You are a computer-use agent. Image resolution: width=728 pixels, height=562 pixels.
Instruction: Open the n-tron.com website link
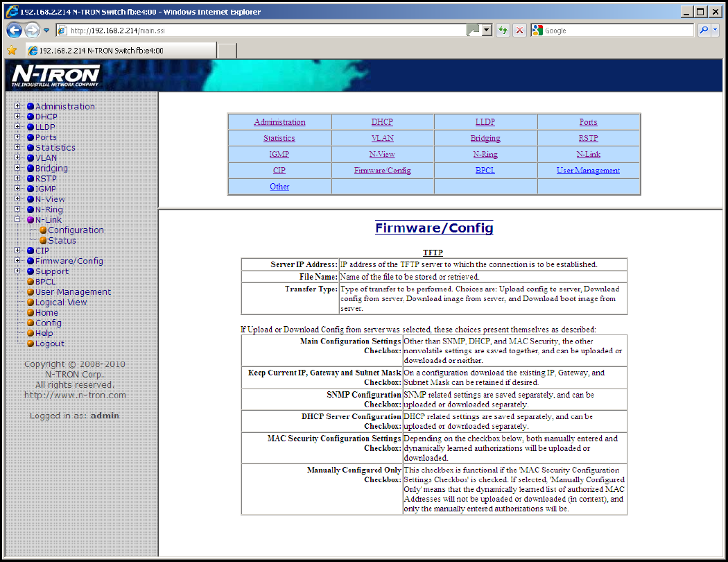pyautogui.click(x=75, y=395)
